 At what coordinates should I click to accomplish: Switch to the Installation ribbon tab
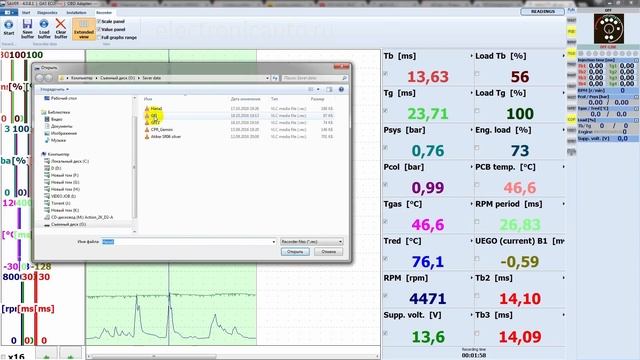tap(76, 13)
